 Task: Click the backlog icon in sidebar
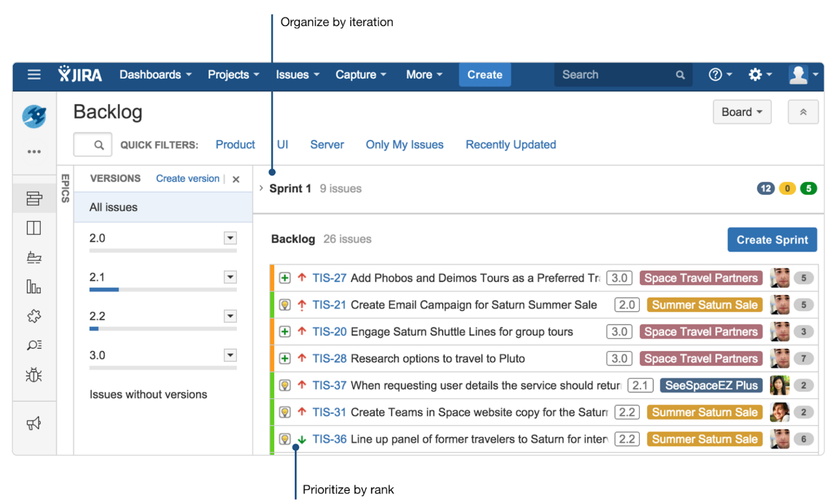(34, 198)
